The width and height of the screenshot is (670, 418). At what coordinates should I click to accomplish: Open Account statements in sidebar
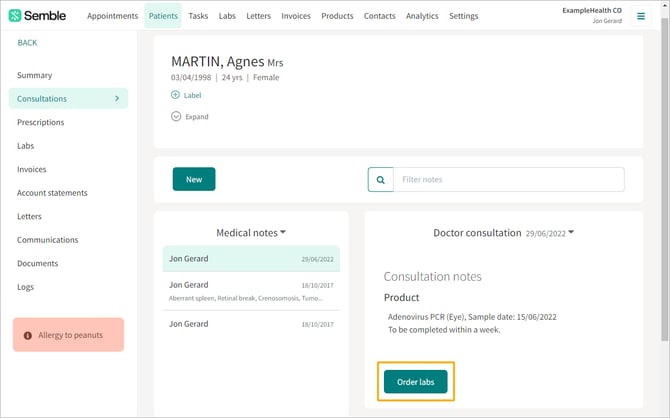[52, 193]
